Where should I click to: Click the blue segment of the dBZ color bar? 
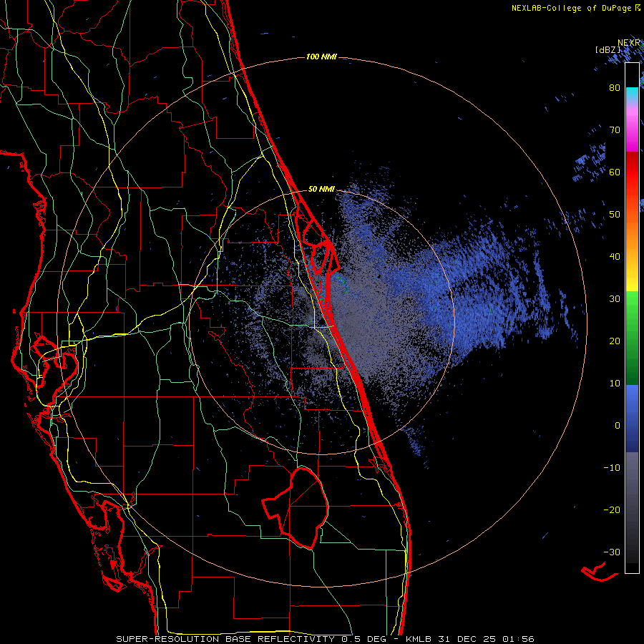click(632, 419)
